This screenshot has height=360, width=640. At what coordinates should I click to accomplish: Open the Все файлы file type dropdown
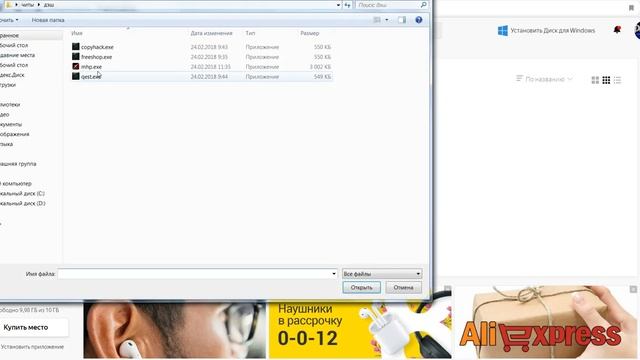(382, 273)
